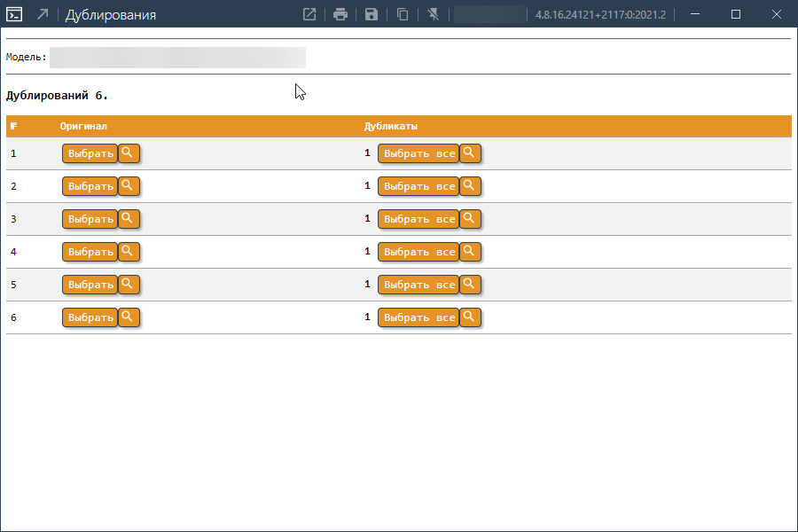Viewport: 798px width, 532px height.
Task: Minimize the Дублирования window
Action: (695, 14)
